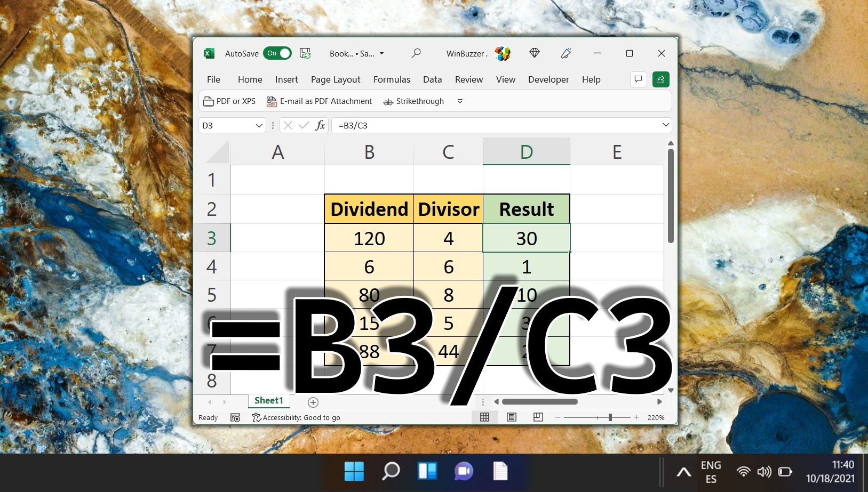Open zoom dialog via 220% label

[x=656, y=417]
